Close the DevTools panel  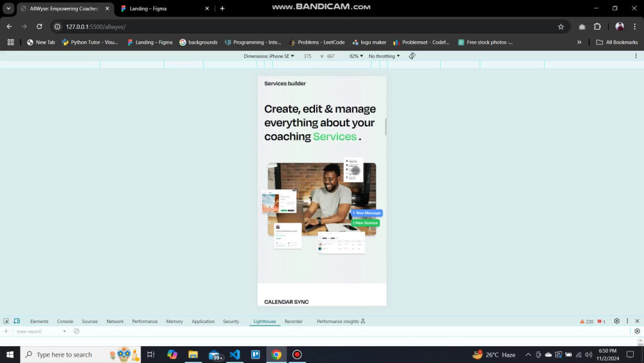pyautogui.click(x=637, y=321)
